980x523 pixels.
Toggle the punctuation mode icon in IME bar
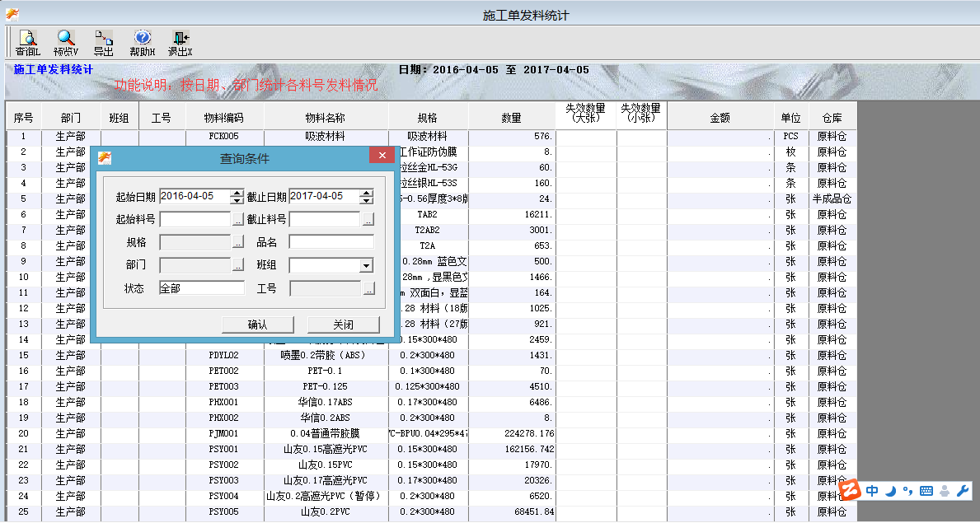click(x=907, y=491)
